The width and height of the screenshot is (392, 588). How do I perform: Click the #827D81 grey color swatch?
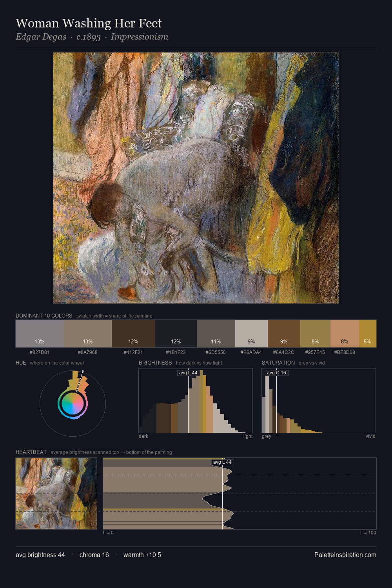(x=40, y=334)
